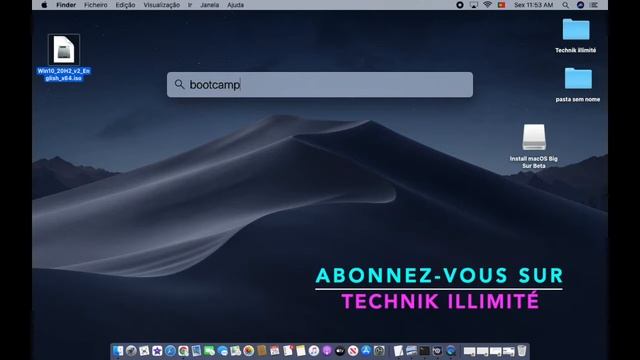The height and width of the screenshot is (360, 640).
Task: Open Google Chrome in the Dock
Action: coord(183,351)
